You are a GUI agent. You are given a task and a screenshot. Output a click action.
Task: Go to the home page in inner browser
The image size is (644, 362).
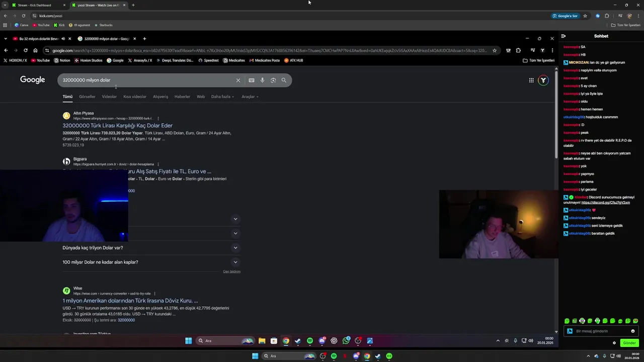click(35, 50)
